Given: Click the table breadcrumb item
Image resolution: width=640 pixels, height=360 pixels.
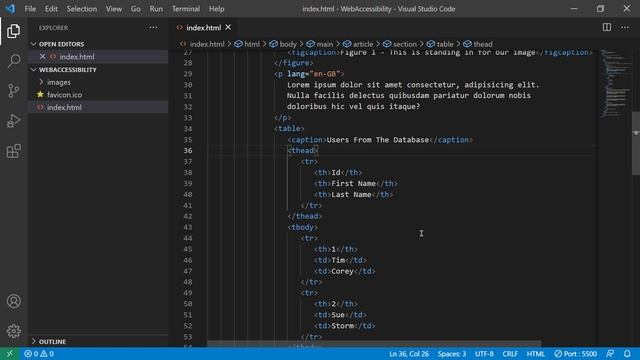Looking at the screenshot, I should [440, 44].
